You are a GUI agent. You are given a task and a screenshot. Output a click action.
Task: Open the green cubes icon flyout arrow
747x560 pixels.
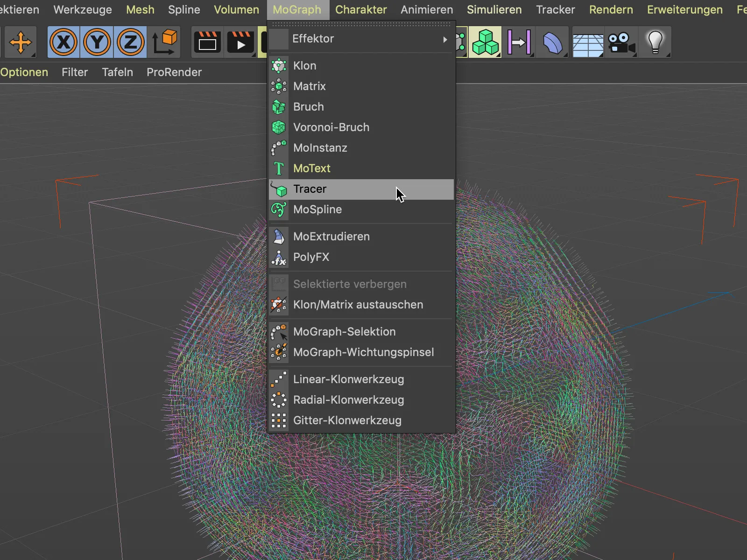[499, 55]
